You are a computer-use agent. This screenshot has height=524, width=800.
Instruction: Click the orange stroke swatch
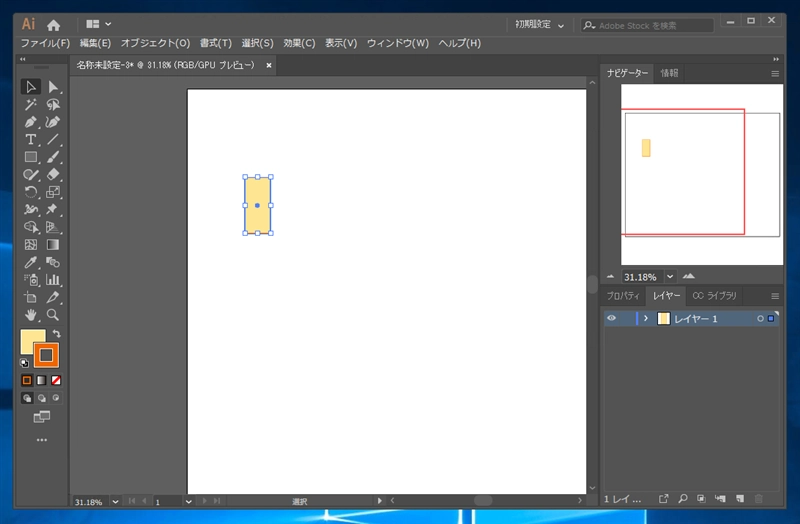coord(46,355)
